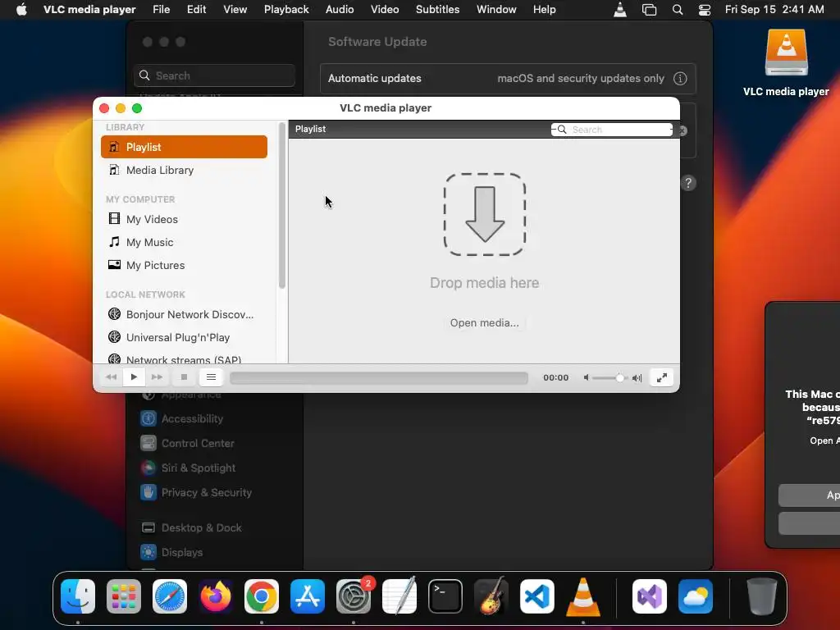This screenshot has height=630, width=840.
Task: Open Safari from the Dock
Action: (170, 596)
